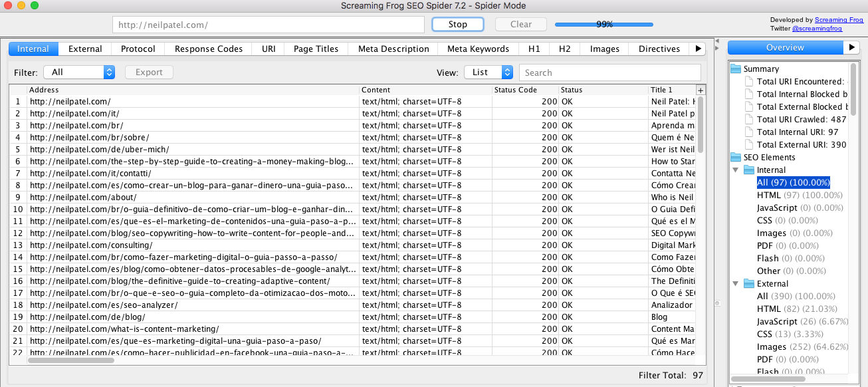Select row http://neilpatel.com/it/contatti/
The image size is (868, 387).
[352, 174]
